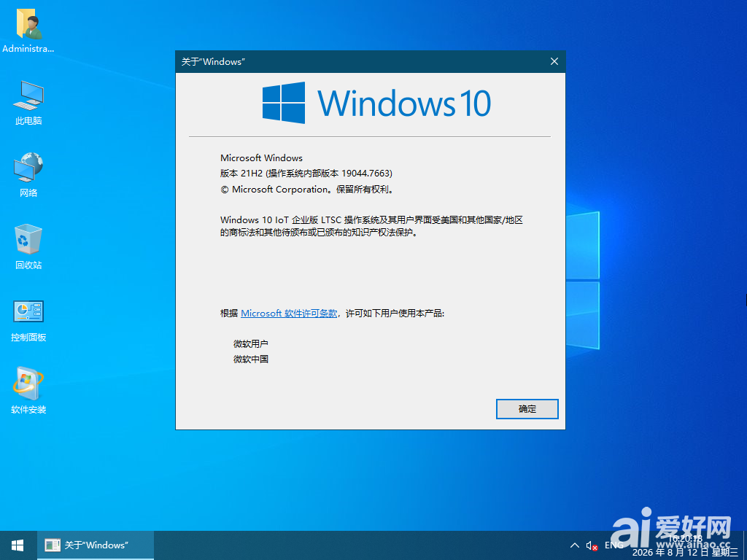Screen dimensions: 747x560
Task: Show hidden tray icons chevron
Action: point(575,545)
